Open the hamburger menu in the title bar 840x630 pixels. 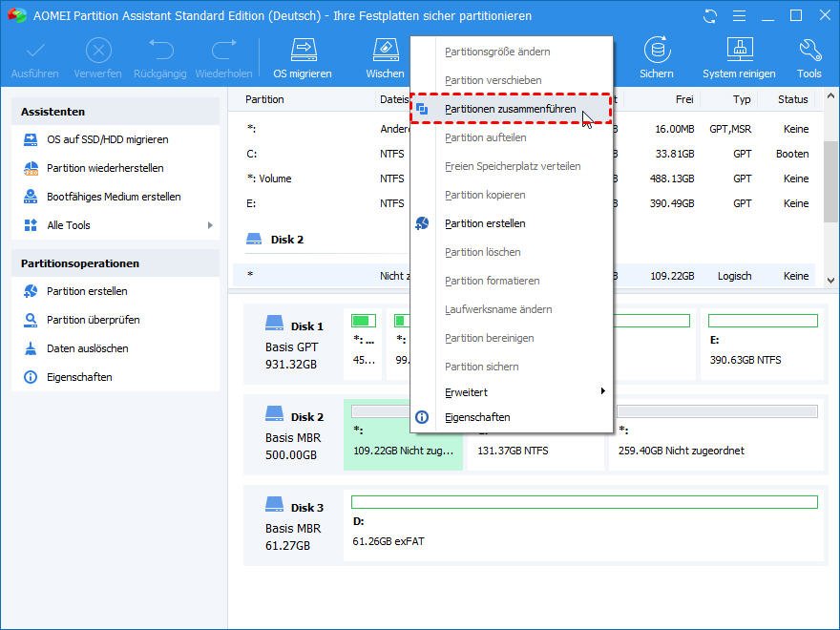pyautogui.click(x=739, y=16)
